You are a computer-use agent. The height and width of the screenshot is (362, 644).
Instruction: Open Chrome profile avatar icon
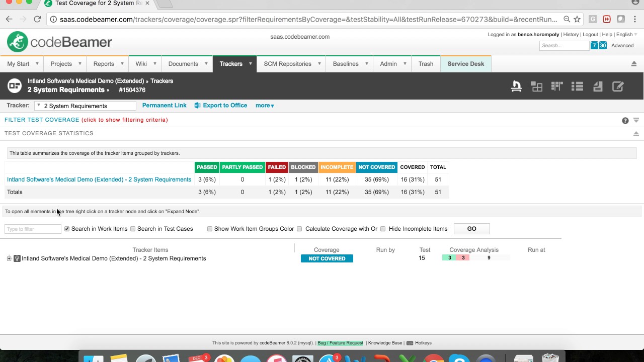(635, 3)
